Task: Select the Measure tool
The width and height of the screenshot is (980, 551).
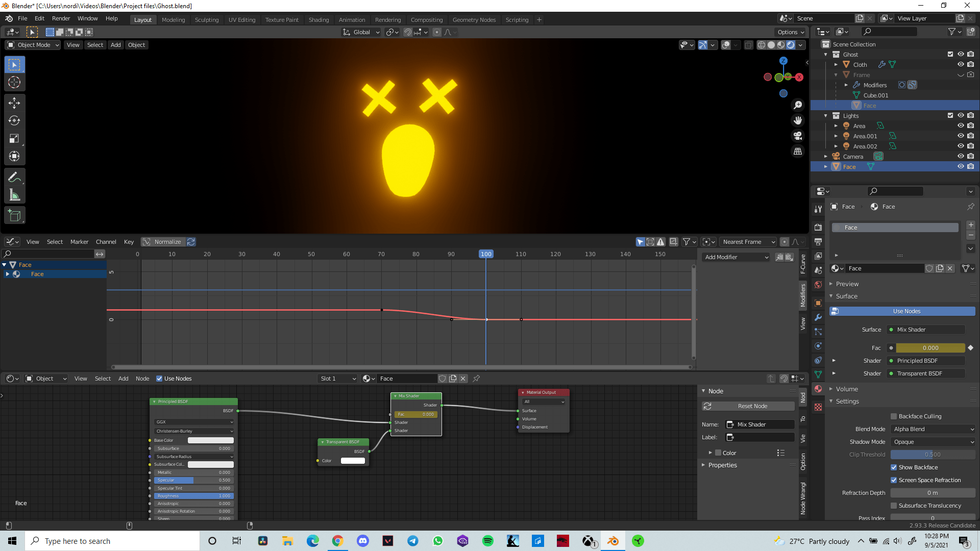Action: (x=14, y=194)
